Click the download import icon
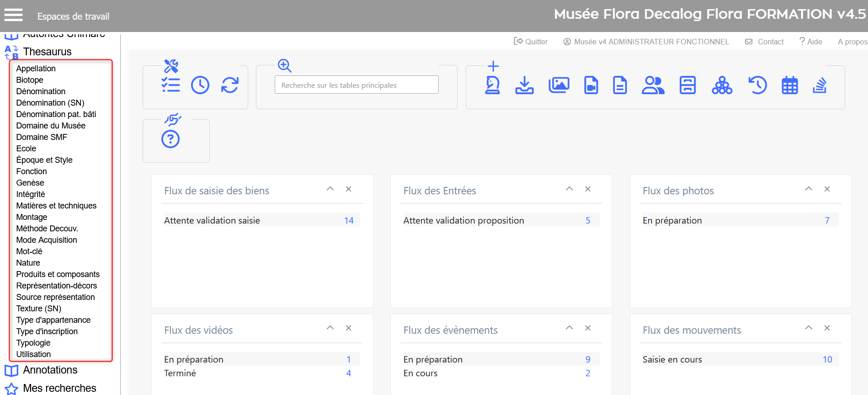 tap(524, 85)
